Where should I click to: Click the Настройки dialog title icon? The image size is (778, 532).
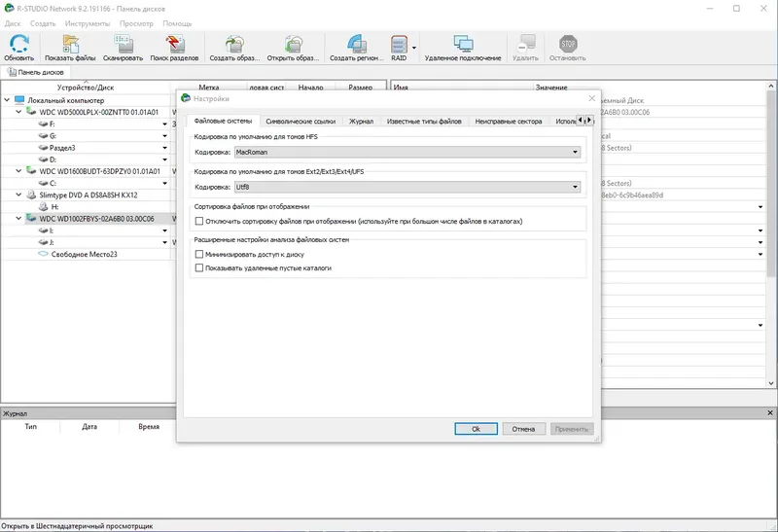(186, 98)
